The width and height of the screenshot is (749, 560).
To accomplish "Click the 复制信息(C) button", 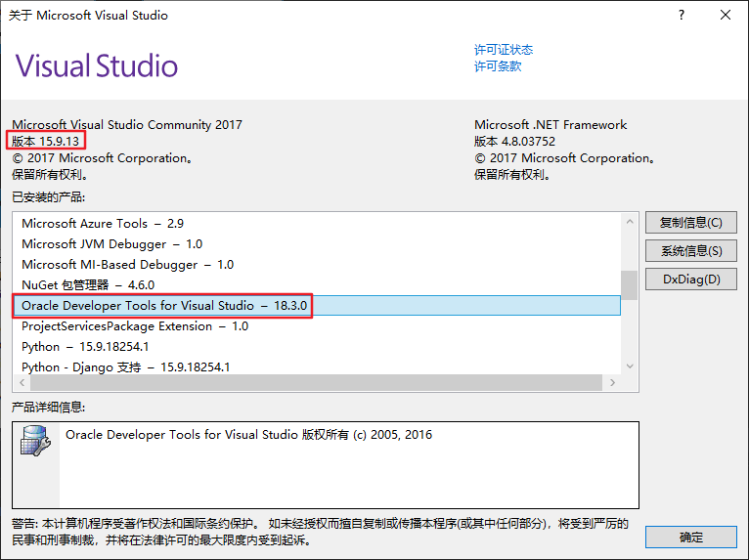I will [x=690, y=223].
